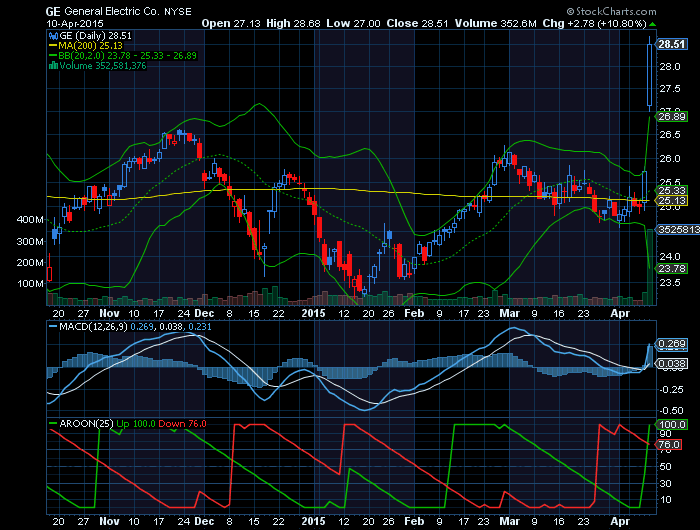This screenshot has height=530, width=700.
Task: Click the yellow 25.13 moving average tag
Action: pos(672,200)
